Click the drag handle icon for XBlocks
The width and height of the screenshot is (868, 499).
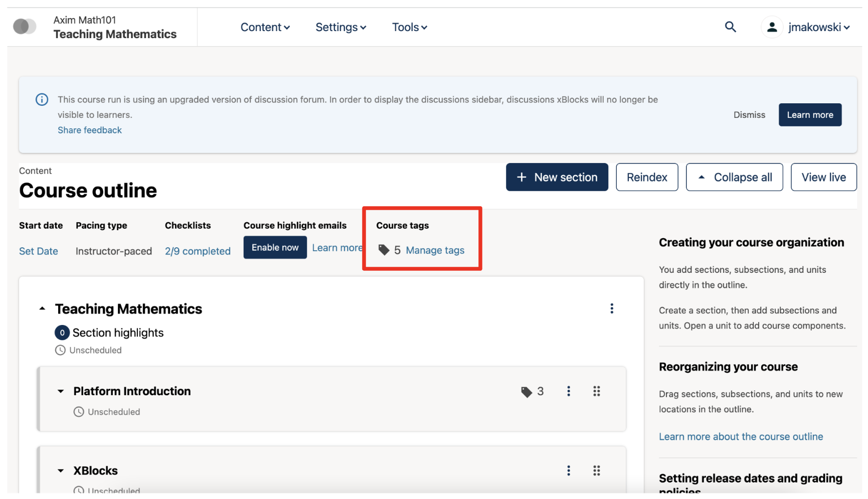coord(596,470)
